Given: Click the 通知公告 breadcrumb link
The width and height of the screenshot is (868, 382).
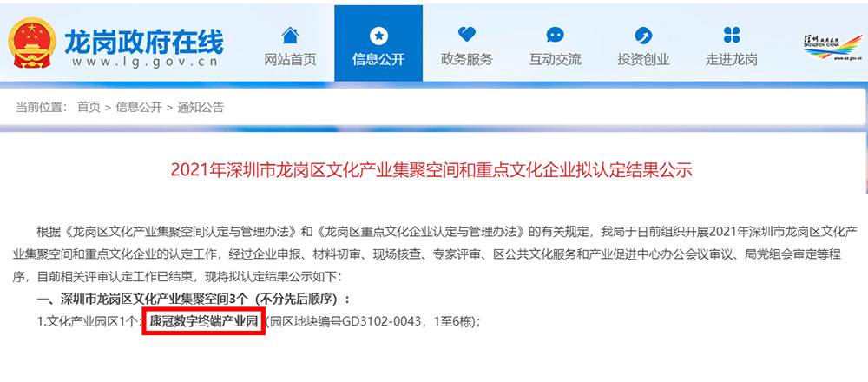Looking at the screenshot, I should pyautogui.click(x=201, y=108).
